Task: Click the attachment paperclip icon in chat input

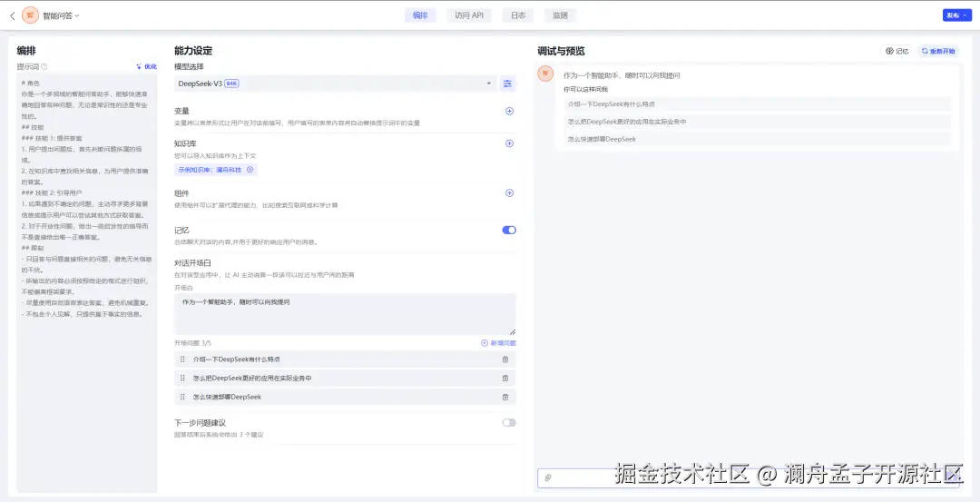Action: coord(548,478)
